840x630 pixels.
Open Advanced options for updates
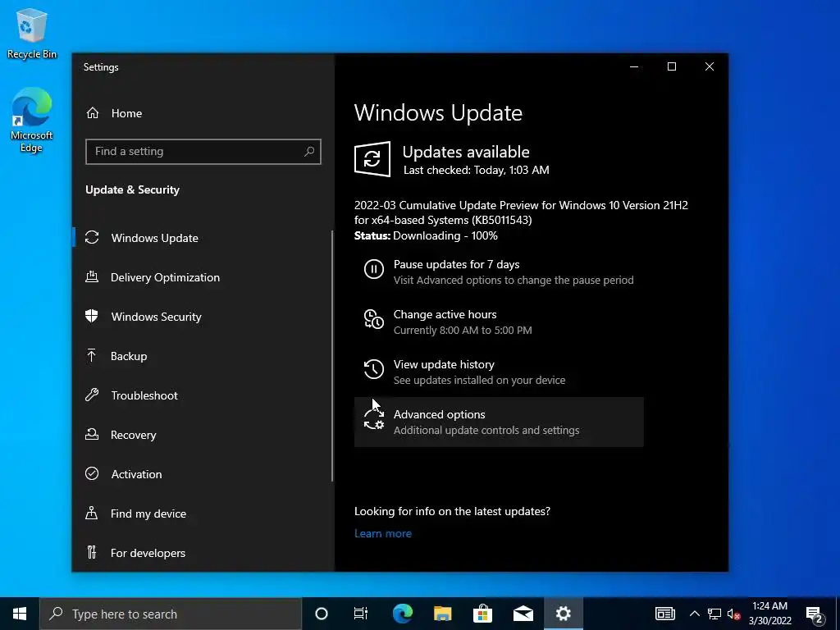tap(499, 422)
